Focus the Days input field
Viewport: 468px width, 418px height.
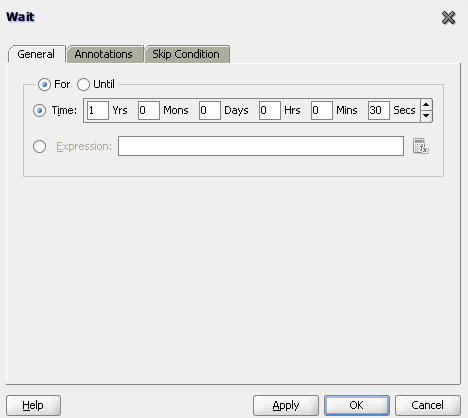tap(210, 110)
